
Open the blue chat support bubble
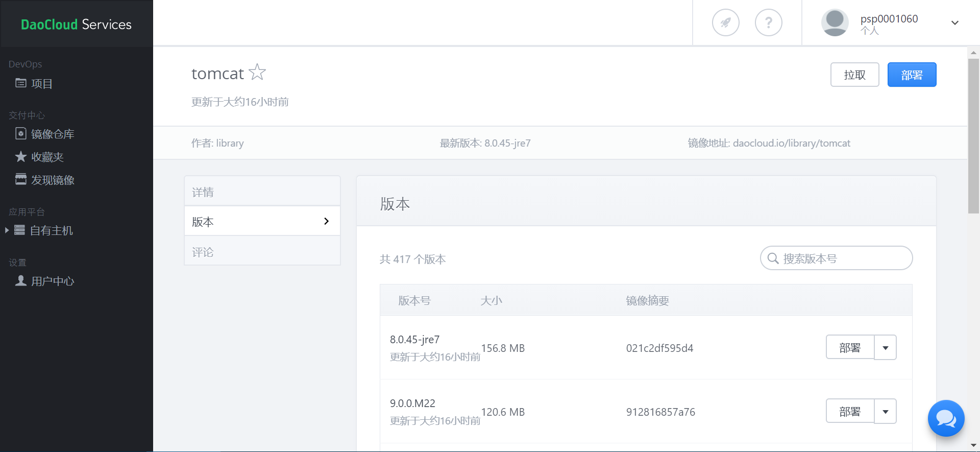[x=946, y=418]
